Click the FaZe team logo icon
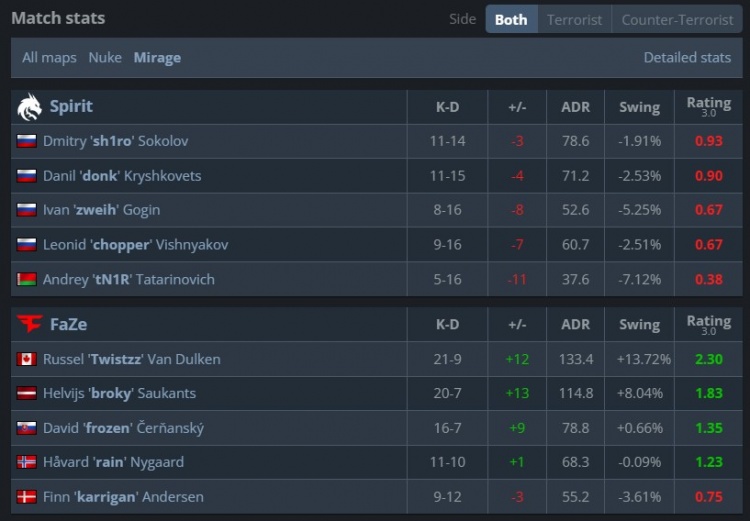This screenshot has height=521, width=750. coord(29,324)
